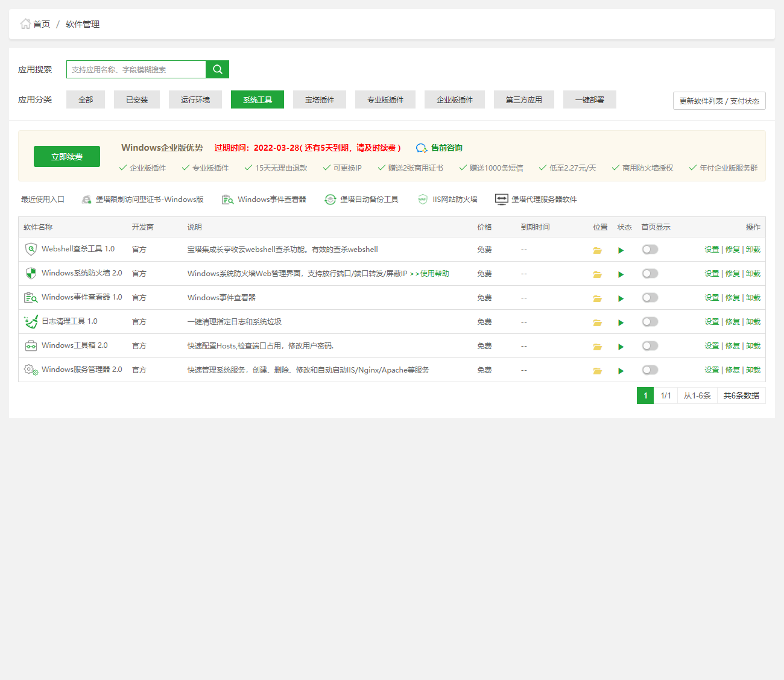This screenshot has width=784, height=680.
Task: Toggle homepage display for Windows服务管理器
Action: [x=650, y=370]
